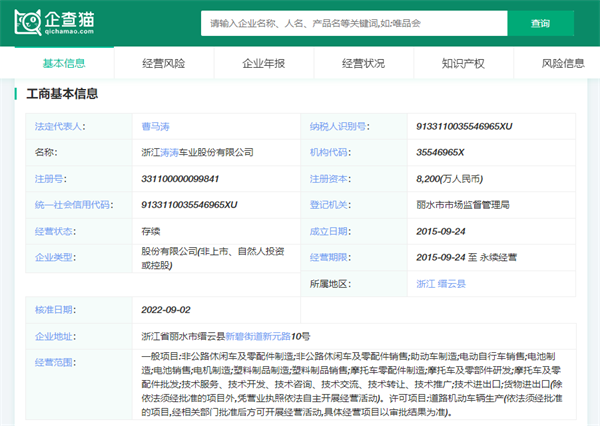600x426 pixels.
Task: Click the 经营期限 label
Action: [330, 257]
